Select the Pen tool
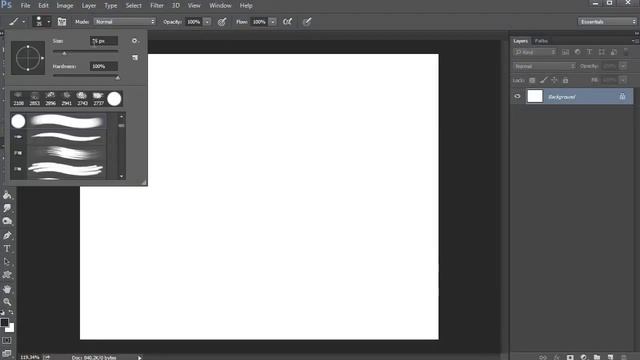The image size is (640, 360). (x=7, y=236)
